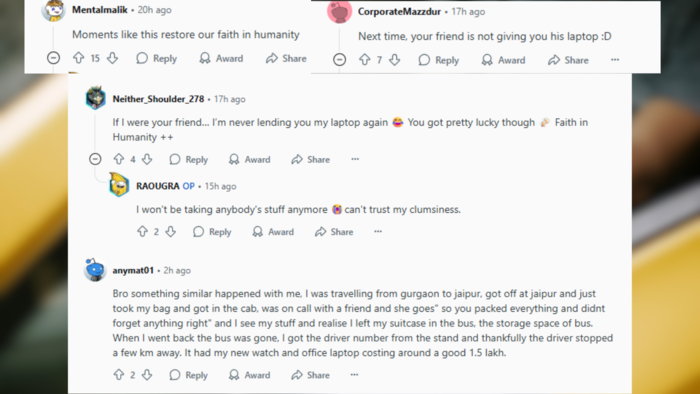Viewport: 700px width, 394px height.
Task: Collapse Neither_Shoulder_278's comment thread
Action: [x=95, y=159]
